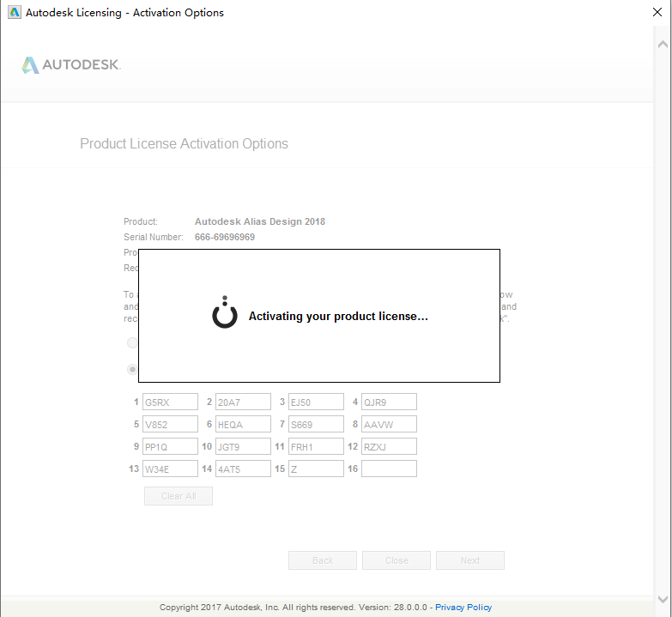Click activation code field 12 containing RZXJ

tap(389, 446)
